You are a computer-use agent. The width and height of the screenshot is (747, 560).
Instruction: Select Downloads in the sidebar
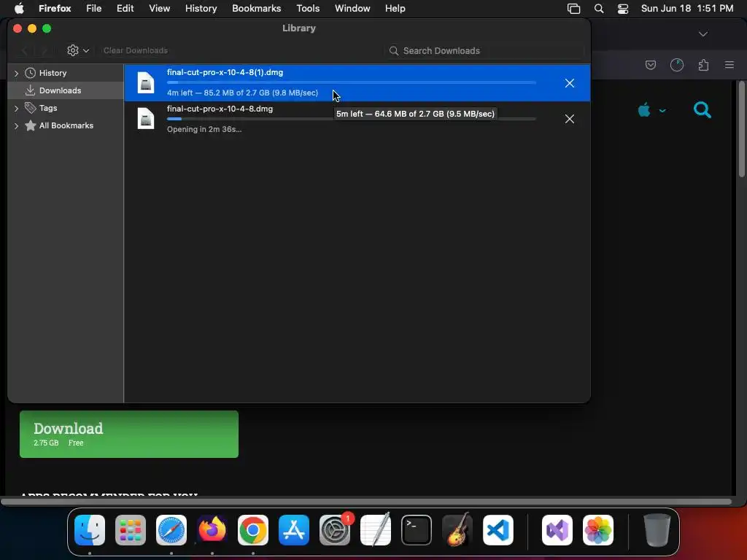point(60,90)
